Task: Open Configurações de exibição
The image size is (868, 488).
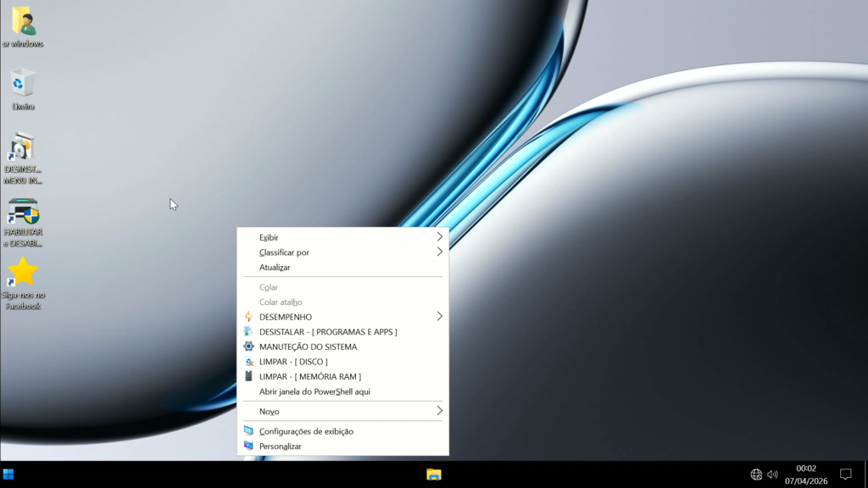Action: [x=306, y=431]
